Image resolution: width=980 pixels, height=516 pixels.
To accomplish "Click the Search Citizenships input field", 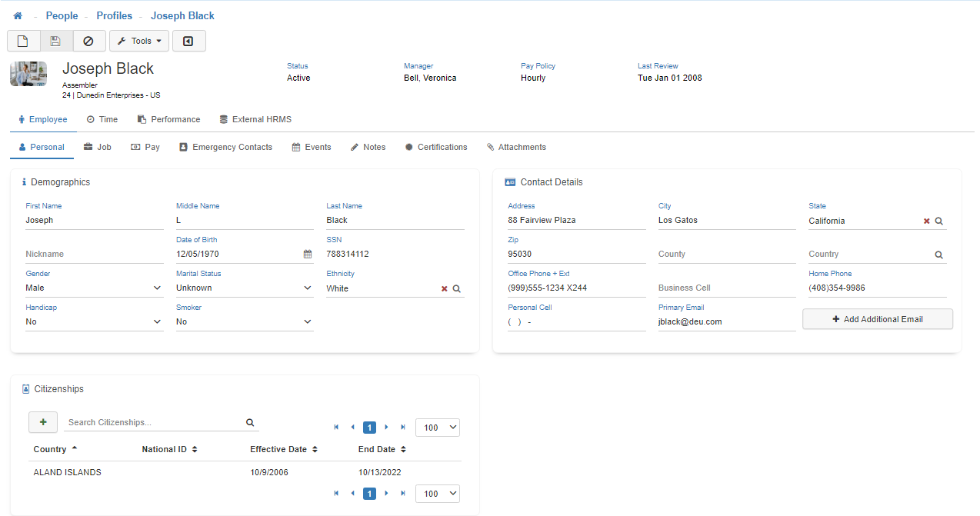I will click(x=154, y=422).
